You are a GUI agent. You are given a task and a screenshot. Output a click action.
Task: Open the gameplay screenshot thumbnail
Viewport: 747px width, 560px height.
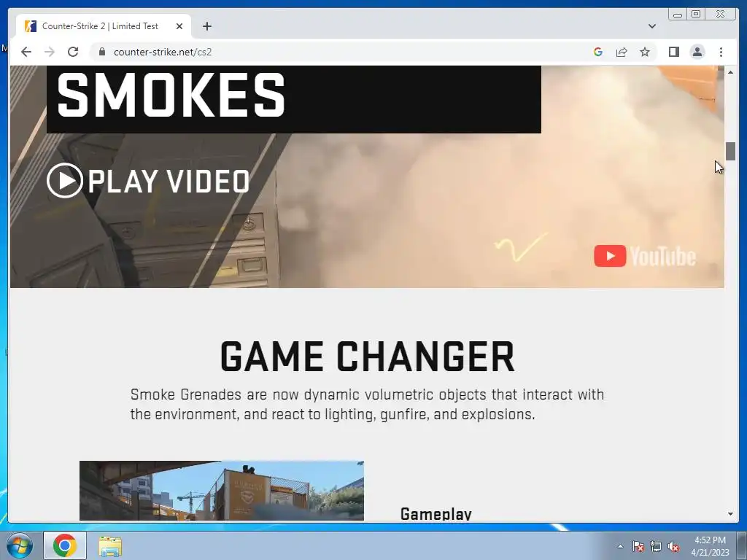(222, 491)
